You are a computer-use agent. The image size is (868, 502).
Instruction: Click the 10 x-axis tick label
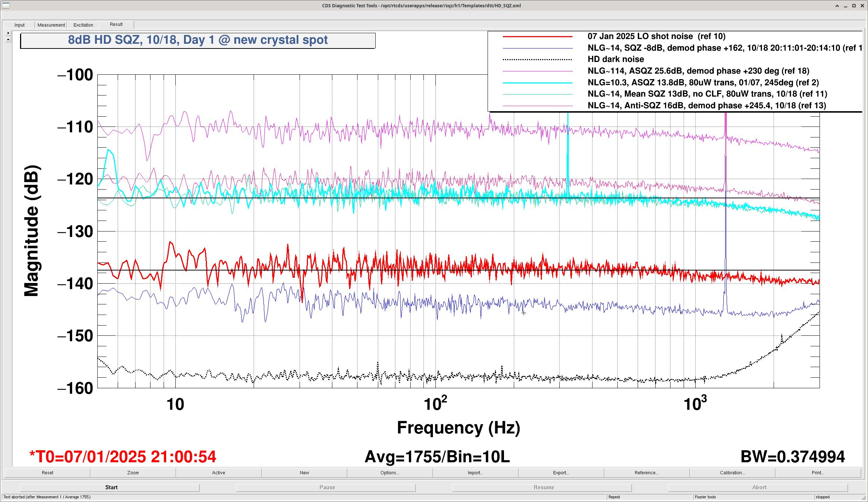175,405
